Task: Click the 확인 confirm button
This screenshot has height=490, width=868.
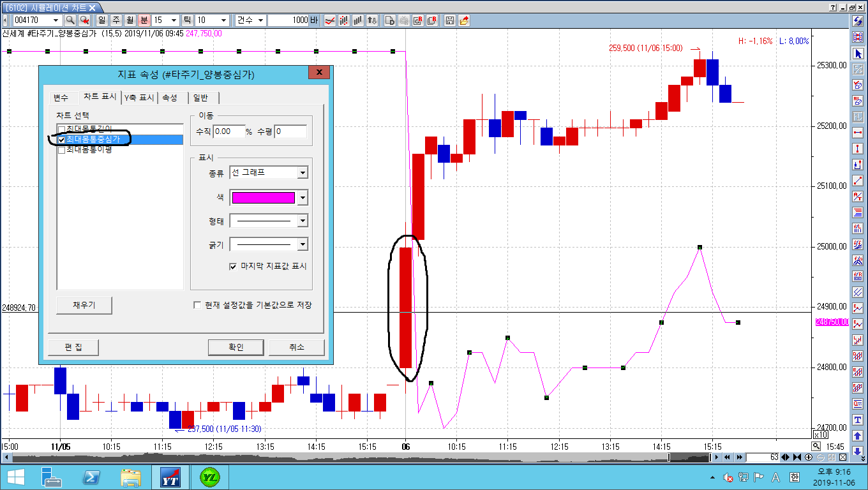Action: pos(236,347)
